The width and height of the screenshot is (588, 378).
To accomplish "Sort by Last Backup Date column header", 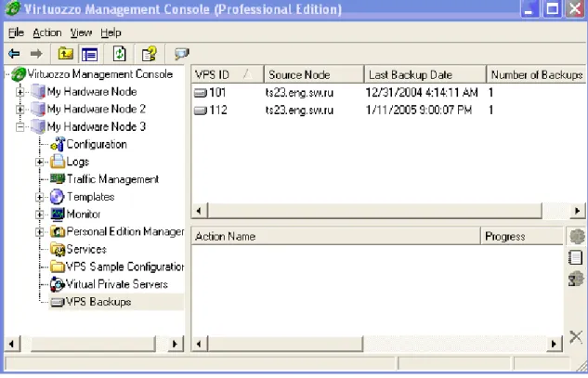I will [x=425, y=74].
